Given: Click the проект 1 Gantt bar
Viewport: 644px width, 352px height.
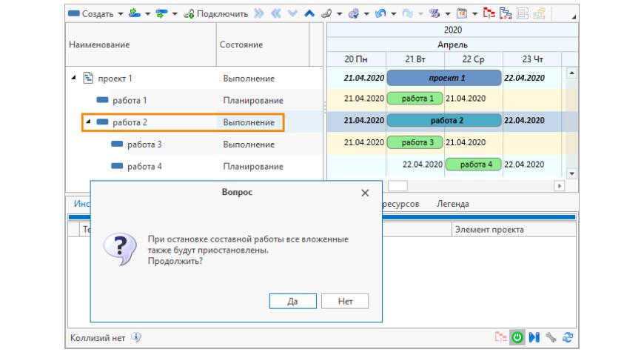Looking at the screenshot, I should coord(444,78).
